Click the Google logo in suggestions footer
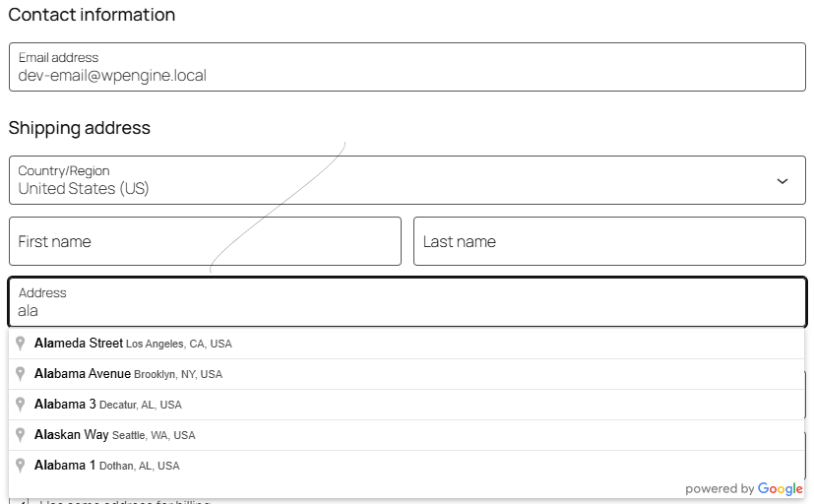This screenshot has width=814, height=504. click(781, 489)
